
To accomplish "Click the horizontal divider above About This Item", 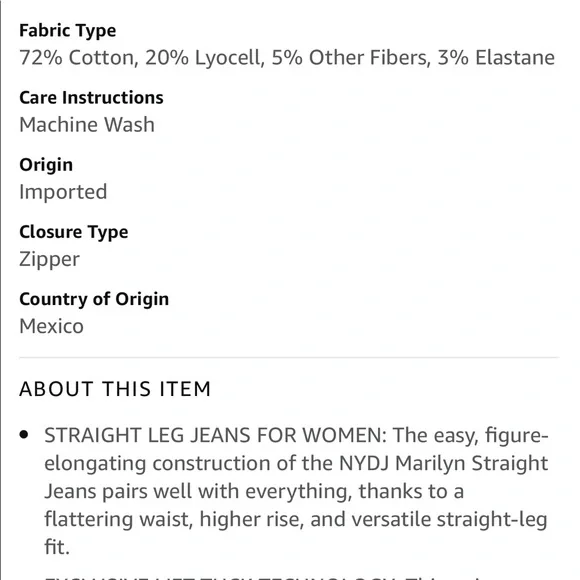I will (289, 358).
